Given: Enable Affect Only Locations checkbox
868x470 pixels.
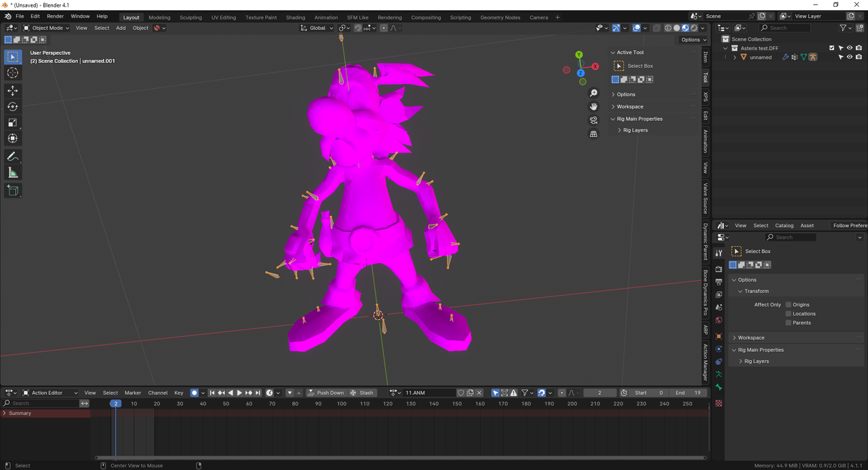Looking at the screenshot, I should point(788,313).
